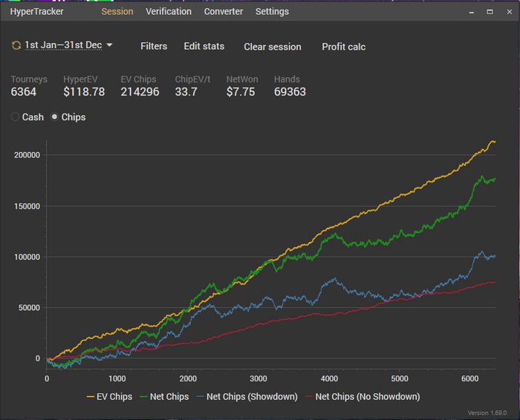Close the HyperTracker window
Viewport: 520px width, 420px height.
[x=510, y=12]
